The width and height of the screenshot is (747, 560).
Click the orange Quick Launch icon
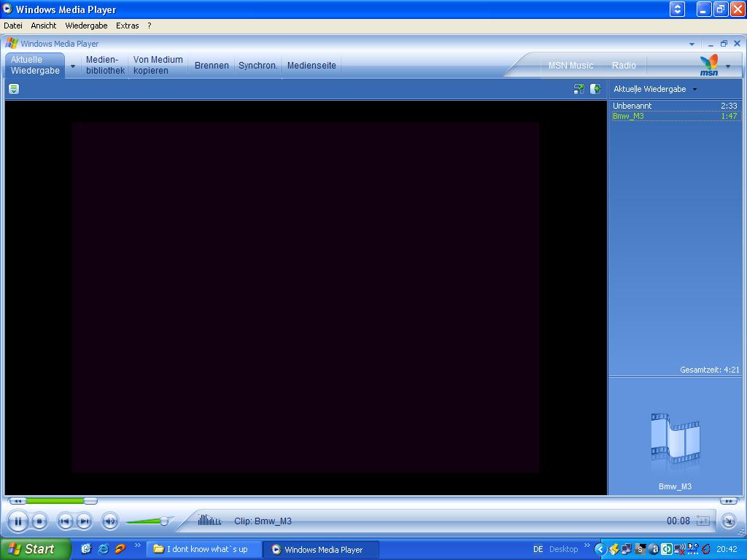[x=120, y=549]
